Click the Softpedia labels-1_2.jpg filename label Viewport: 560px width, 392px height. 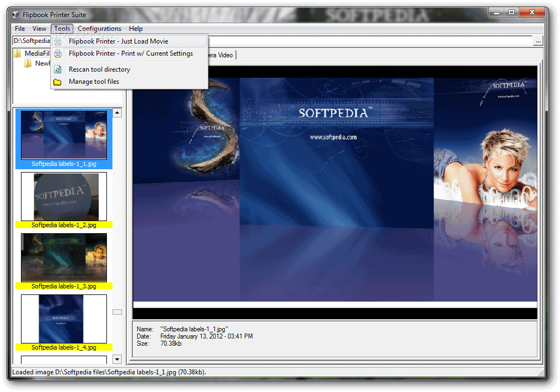coord(64,225)
